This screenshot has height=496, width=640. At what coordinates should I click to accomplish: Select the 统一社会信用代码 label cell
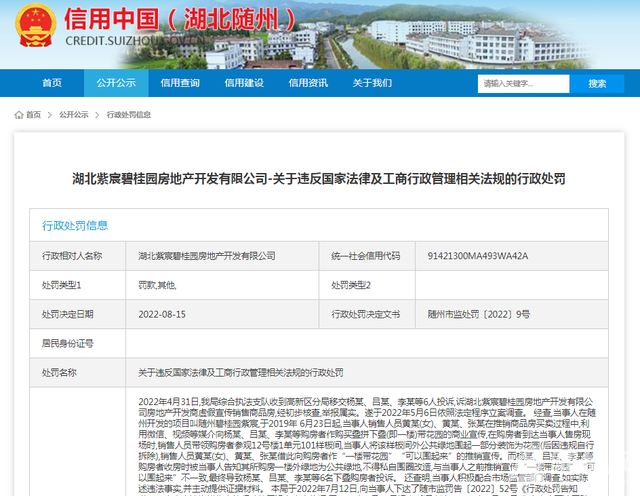[367, 256]
